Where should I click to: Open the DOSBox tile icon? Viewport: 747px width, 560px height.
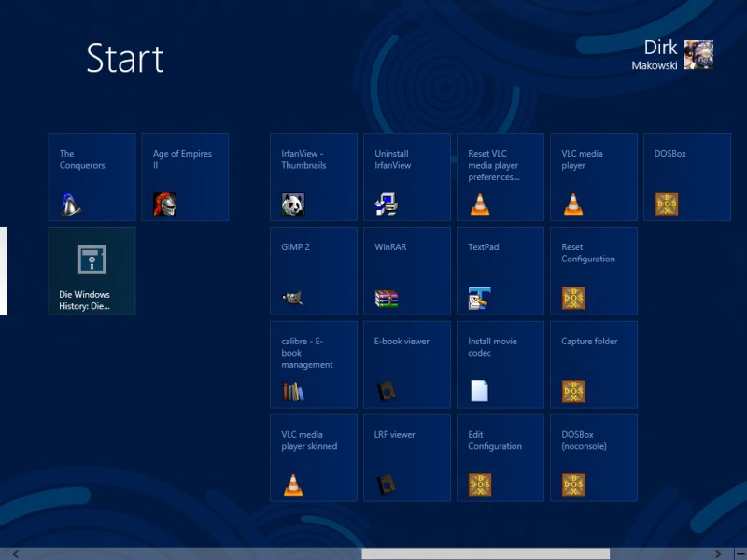[667, 204]
